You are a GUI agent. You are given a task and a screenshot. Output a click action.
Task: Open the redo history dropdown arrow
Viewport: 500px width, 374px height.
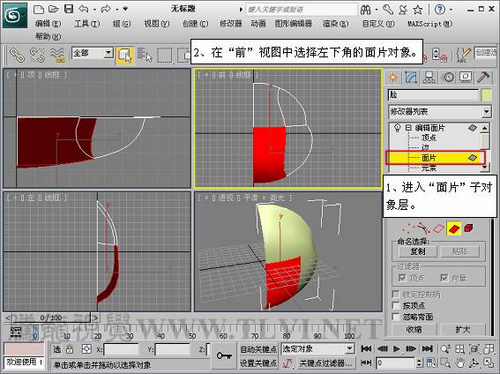[117, 9]
